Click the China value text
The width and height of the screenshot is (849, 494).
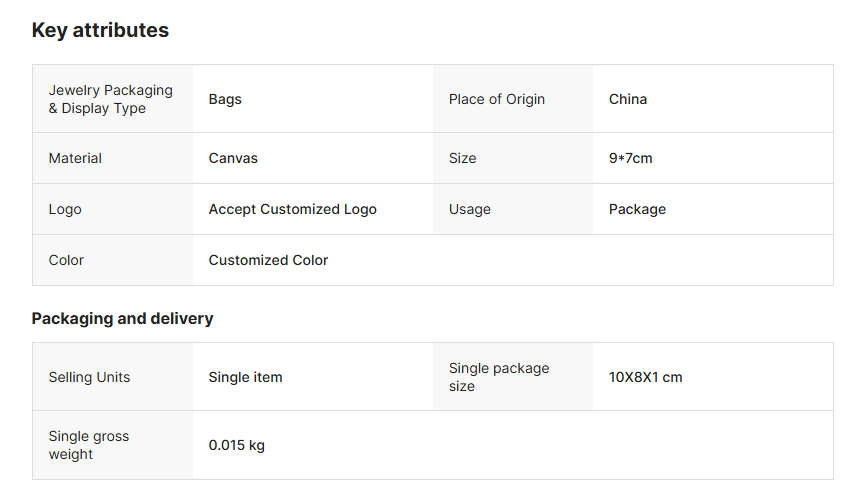pyautogui.click(x=628, y=99)
